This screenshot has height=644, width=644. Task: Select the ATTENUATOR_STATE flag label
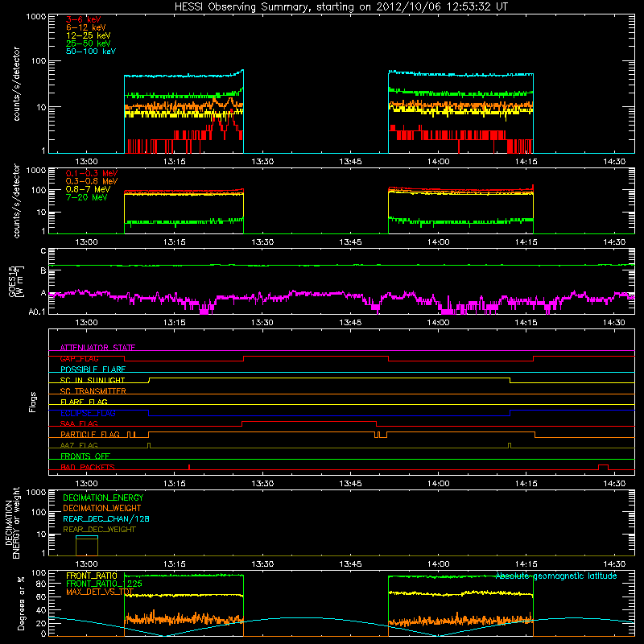pos(97,348)
